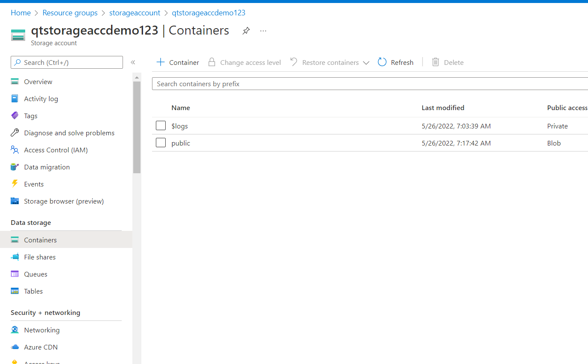Go to Home breadcrumb link
The width and height of the screenshot is (588, 364).
tap(20, 13)
